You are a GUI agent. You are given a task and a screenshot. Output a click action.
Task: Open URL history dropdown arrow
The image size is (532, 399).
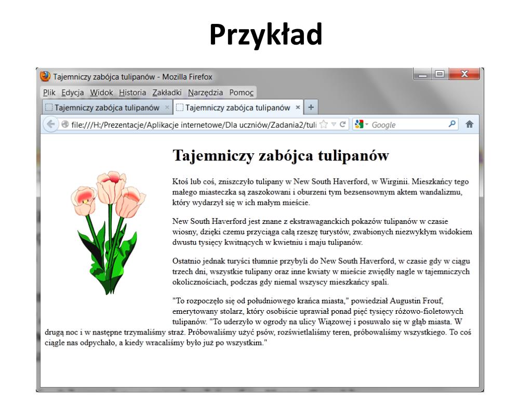tap(334, 125)
